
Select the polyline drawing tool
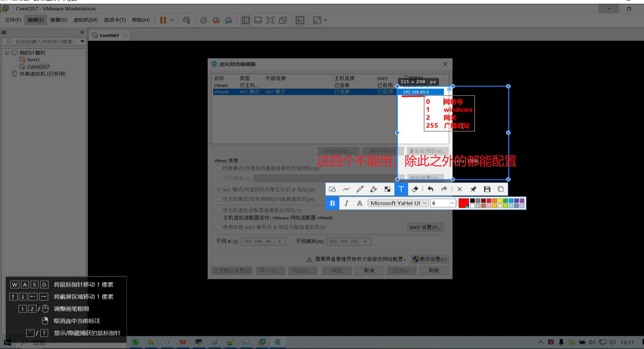click(346, 189)
